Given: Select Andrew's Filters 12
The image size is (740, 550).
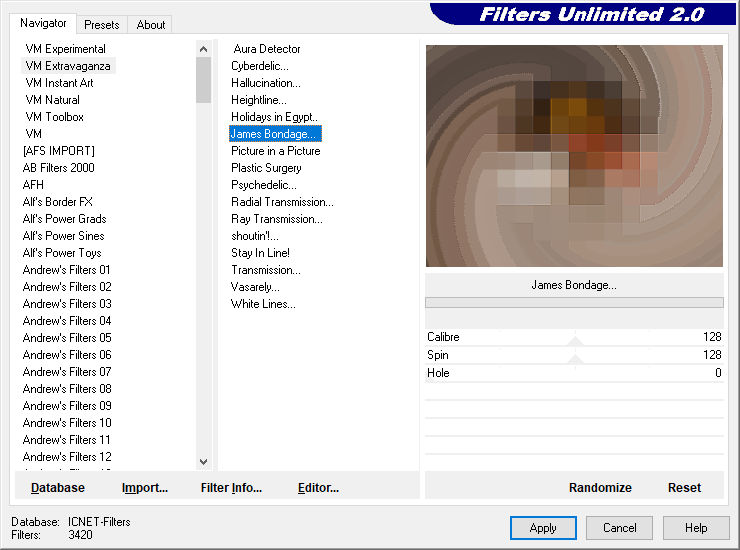Looking at the screenshot, I should click(67, 457).
